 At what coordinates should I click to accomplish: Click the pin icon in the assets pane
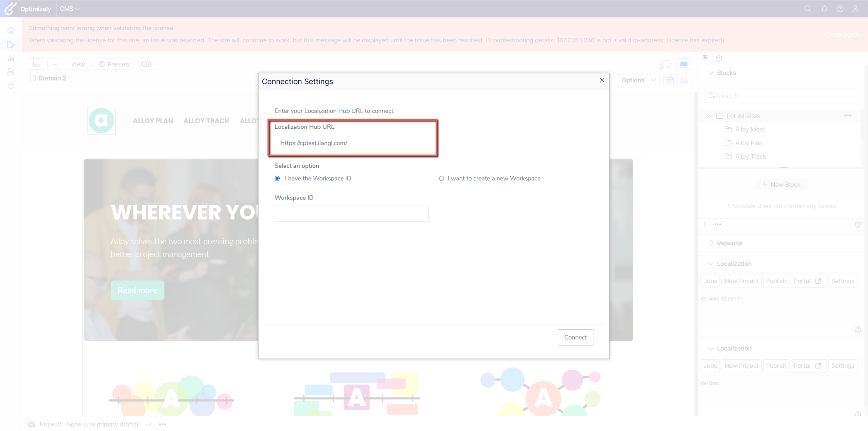click(705, 58)
